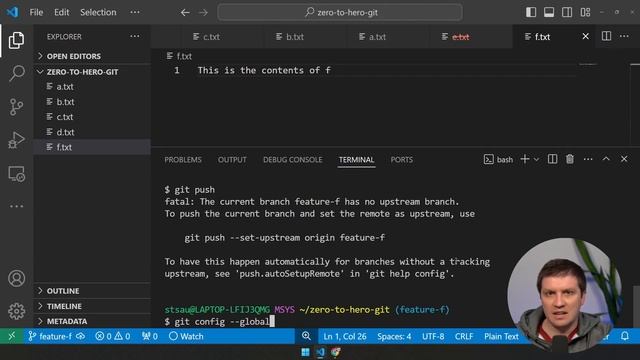
Task: Open the menu bar overflow ellipsis
Action: point(135,12)
